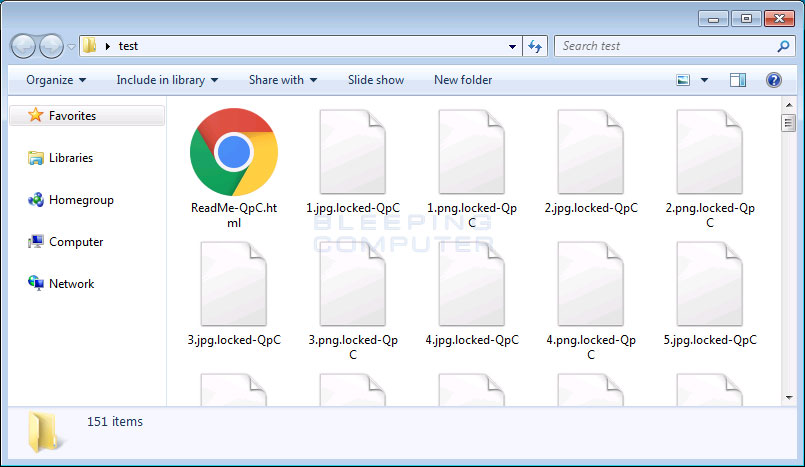Open the Organize dropdown menu
Screen dimensions: 805x467
pos(56,80)
